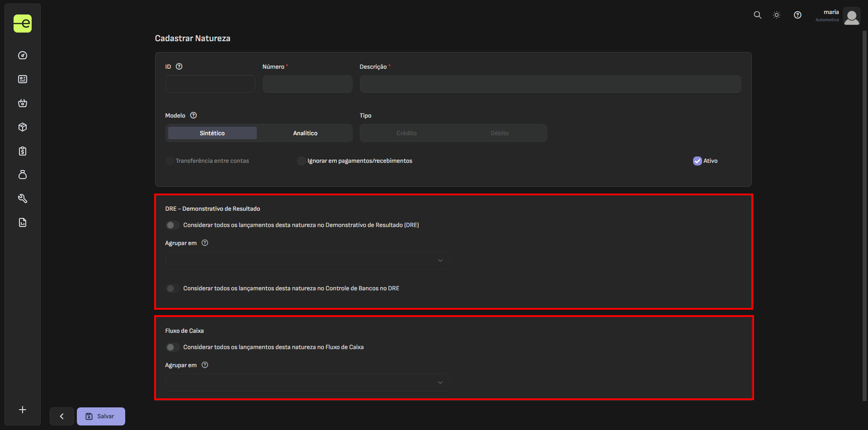Open the financial clipboard icon in sidebar

point(23,151)
